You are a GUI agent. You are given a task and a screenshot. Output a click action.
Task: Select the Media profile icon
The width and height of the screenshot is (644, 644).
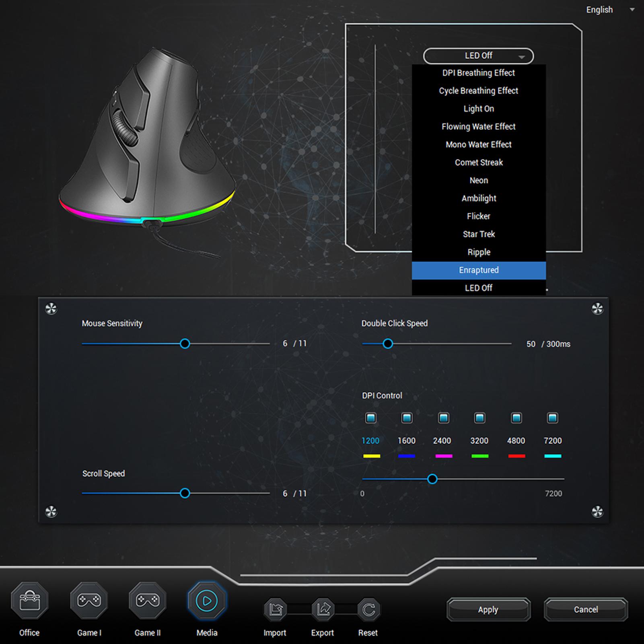pos(207,601)
